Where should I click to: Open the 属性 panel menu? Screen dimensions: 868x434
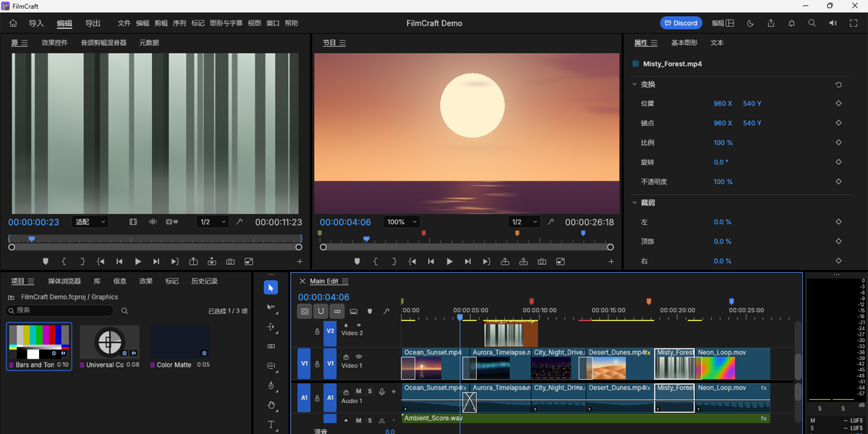point(654,43)
